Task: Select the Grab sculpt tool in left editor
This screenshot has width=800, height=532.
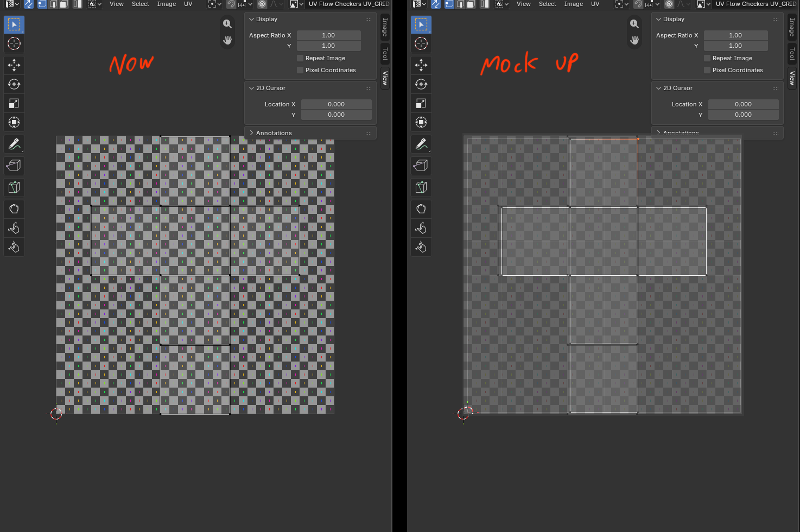Action: pyautogui.click(x=14, y=209)
